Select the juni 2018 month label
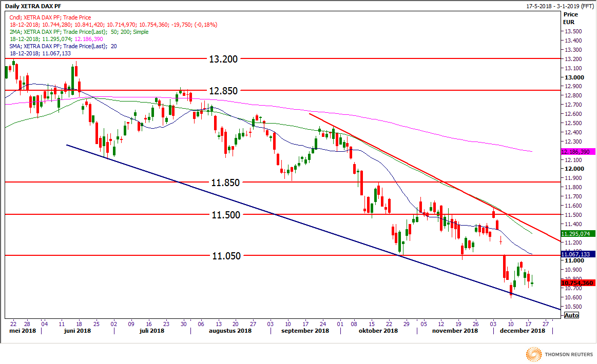 coord(78,331)
